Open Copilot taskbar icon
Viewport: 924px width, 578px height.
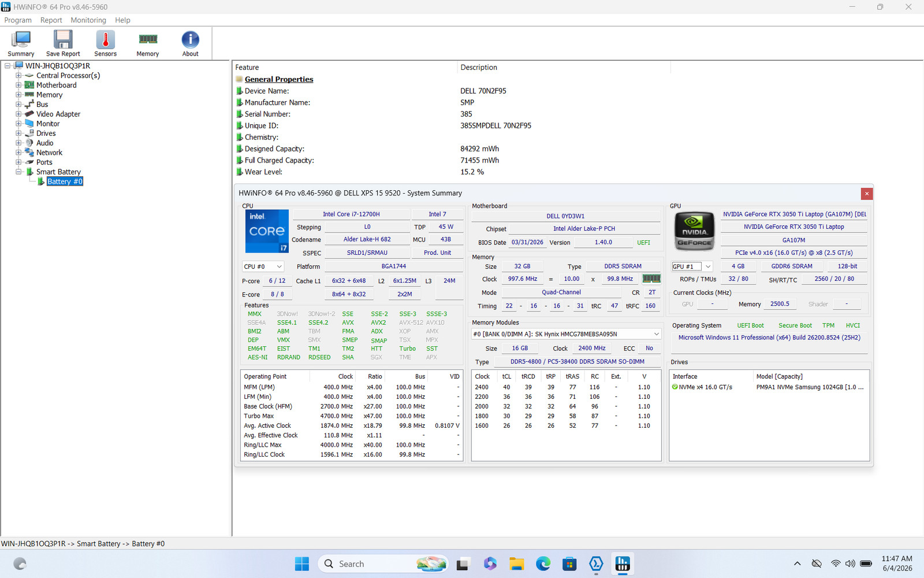[490, 564]
